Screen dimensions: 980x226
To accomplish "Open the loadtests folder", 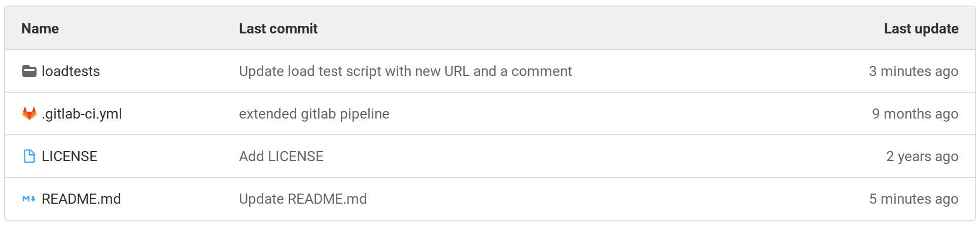I will click(71, 71).
